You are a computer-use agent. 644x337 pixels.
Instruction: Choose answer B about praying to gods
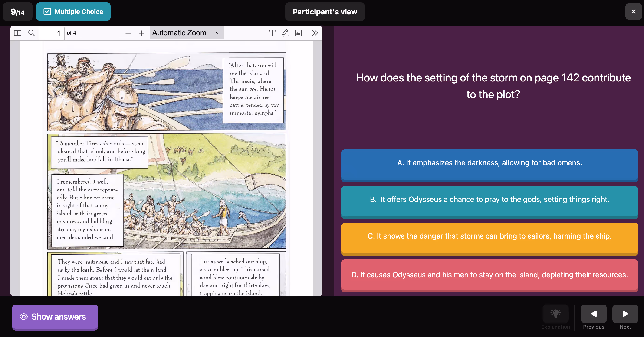click(490, 202)
